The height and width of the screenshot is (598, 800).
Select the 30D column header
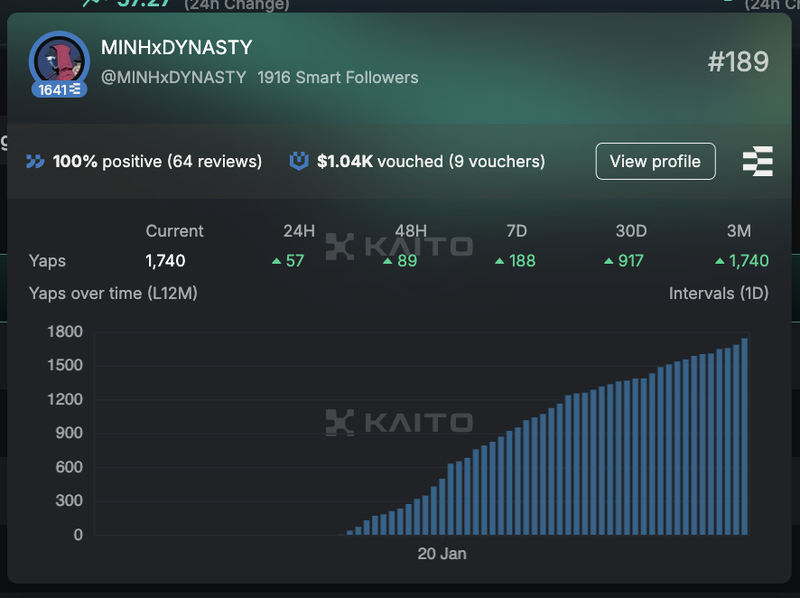tap(631, 231)
